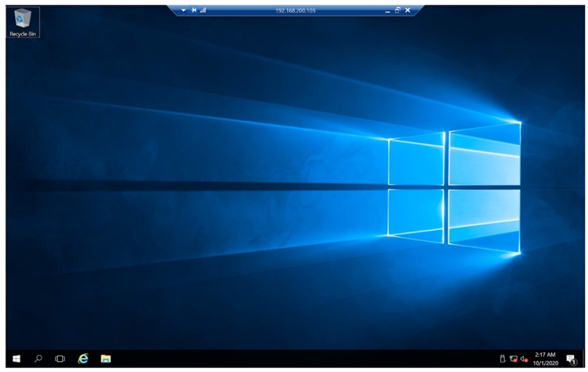Viewport: 588px width, 372px height.
Task: Click the muted volume speaker icon
Action: point(524,359)
